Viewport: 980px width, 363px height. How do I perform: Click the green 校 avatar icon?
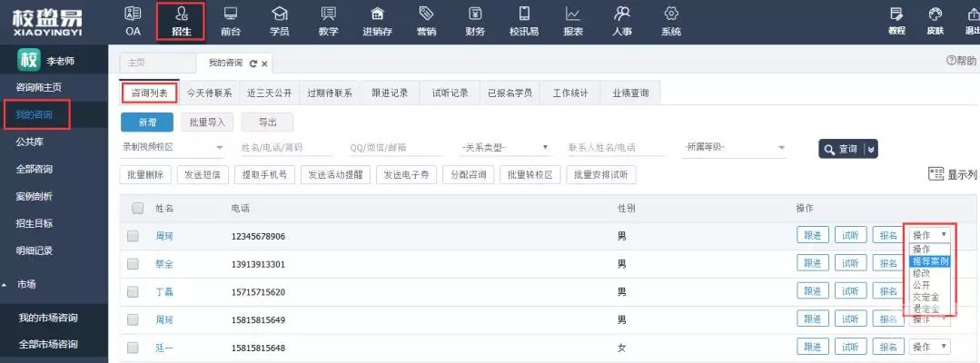click(29, 61)
